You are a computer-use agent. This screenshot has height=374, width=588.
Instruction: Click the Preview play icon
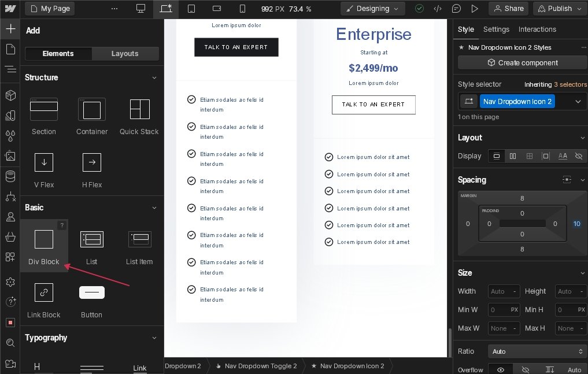(x=475, y=9)
